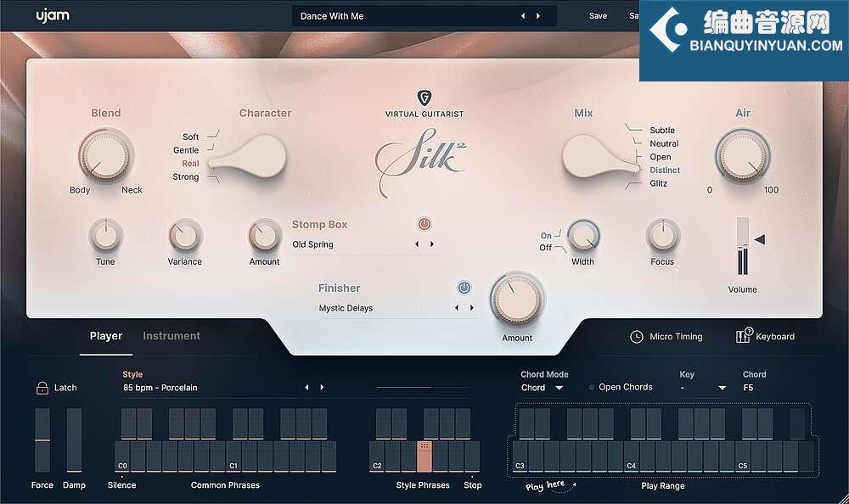
Task: Click the Mix lever handle
Action: pyautogui.click(x=601, y=156)
